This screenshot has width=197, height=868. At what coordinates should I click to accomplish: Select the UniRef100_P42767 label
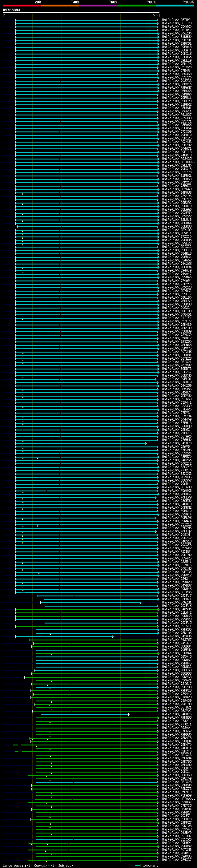point(177,640)
